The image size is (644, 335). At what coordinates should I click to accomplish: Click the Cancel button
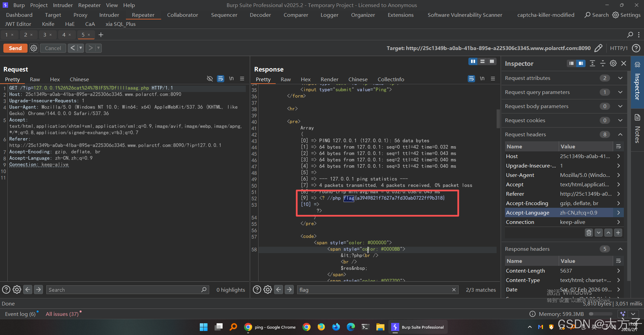click(53, 48)
